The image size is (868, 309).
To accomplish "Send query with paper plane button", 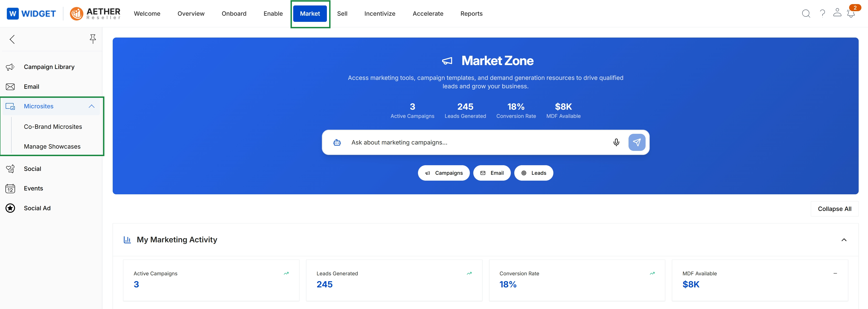I will click(636, 142).
